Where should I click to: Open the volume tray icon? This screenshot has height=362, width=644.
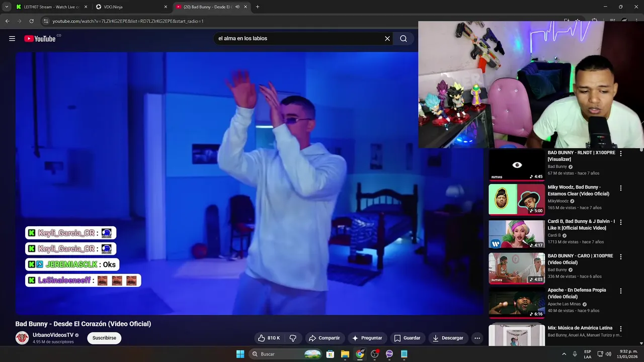609,354
